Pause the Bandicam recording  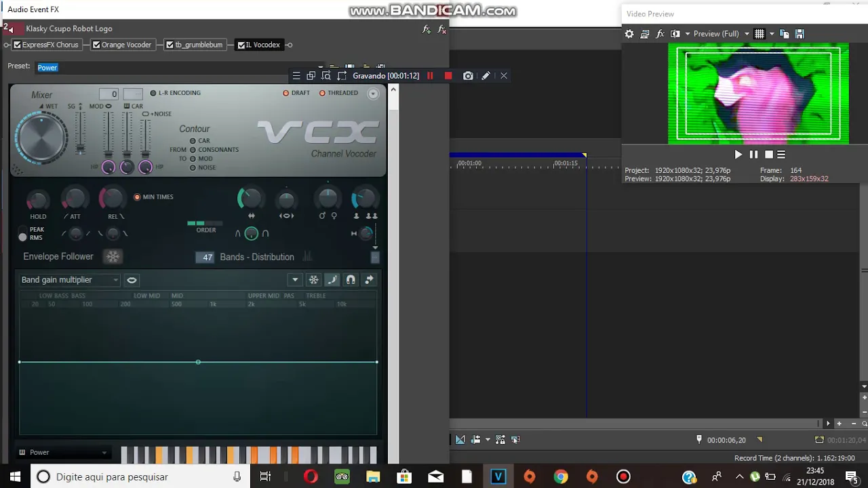click(x=430, y=76)
